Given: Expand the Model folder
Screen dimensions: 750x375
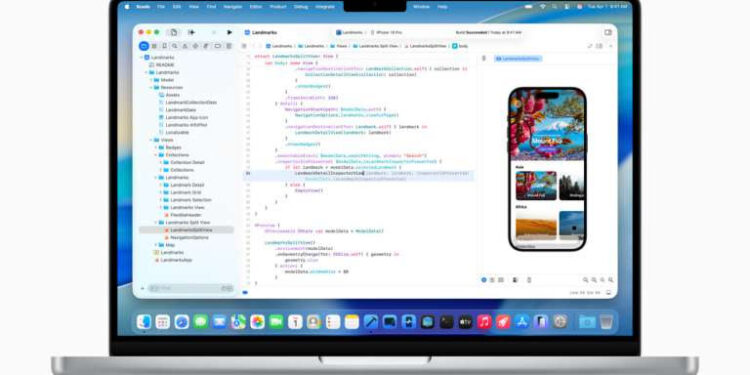Looking at the screenshot, I should [151, 80].
